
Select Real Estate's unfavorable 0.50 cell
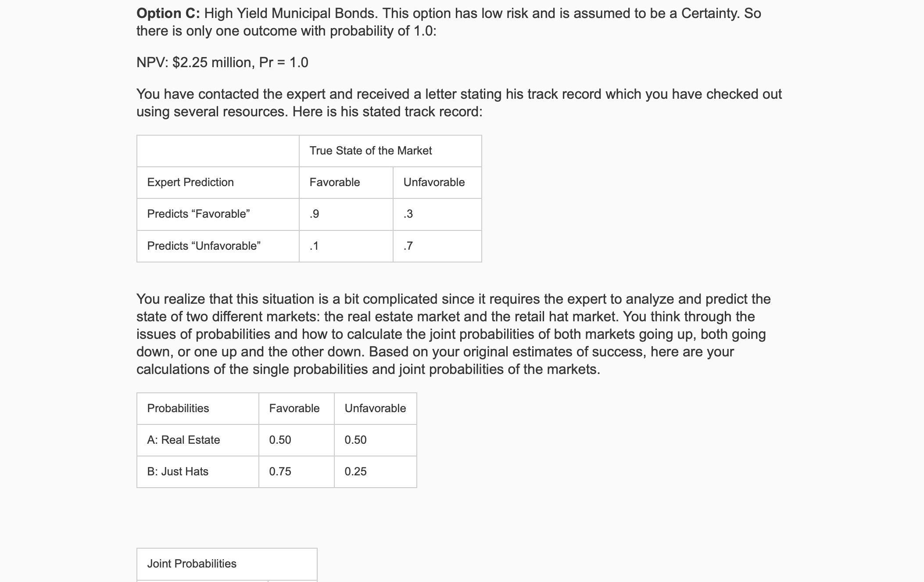click(375, 440)
